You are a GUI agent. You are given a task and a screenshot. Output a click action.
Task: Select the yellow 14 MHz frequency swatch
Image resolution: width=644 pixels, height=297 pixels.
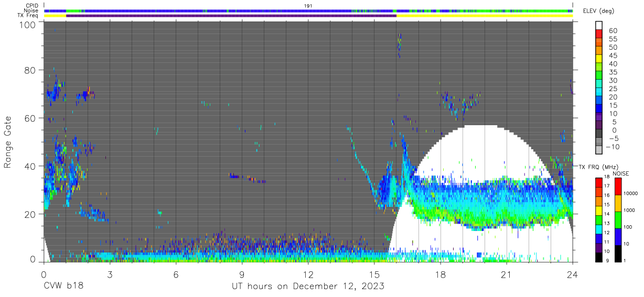click(x=599, y=210)
